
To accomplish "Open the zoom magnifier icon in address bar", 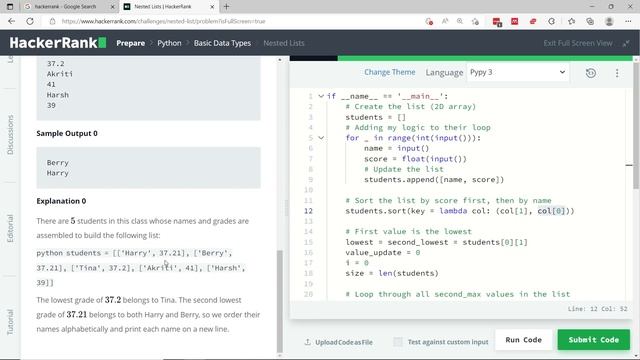I will point(460,21).
